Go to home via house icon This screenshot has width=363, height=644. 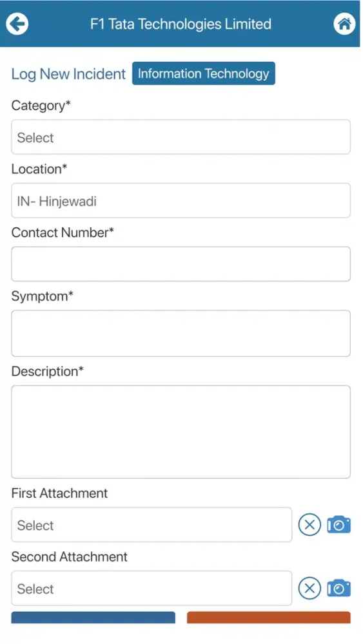point(344,24)
